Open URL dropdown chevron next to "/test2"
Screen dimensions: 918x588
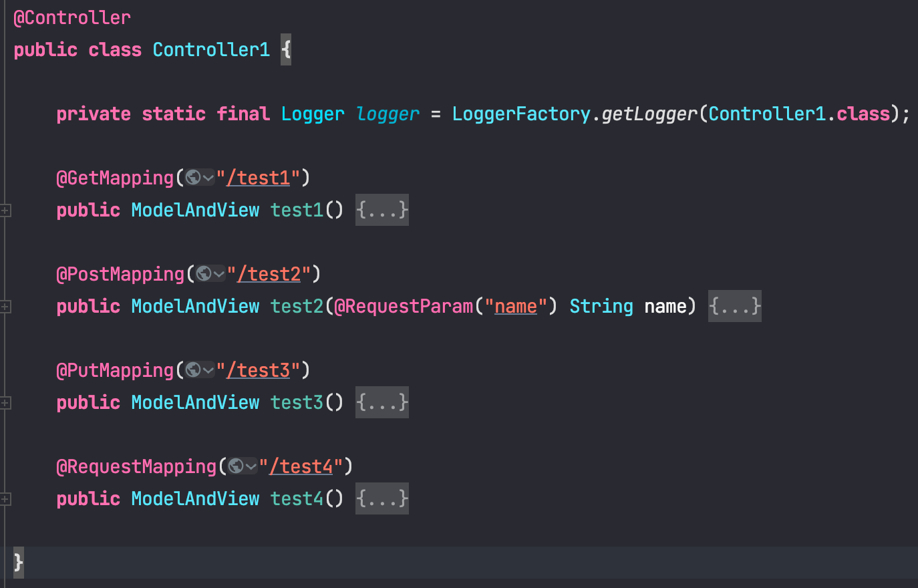coord(219,275)
